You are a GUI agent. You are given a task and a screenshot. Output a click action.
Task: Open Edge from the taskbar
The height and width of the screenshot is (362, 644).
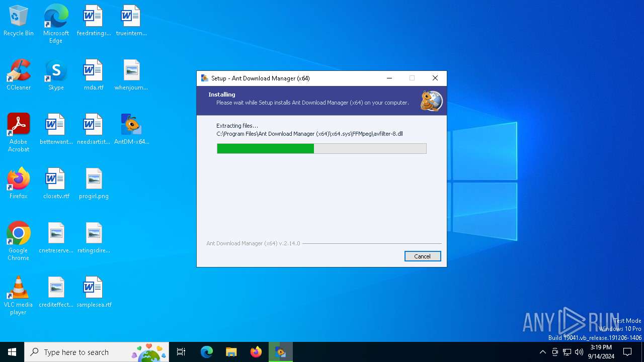point(207,352)
